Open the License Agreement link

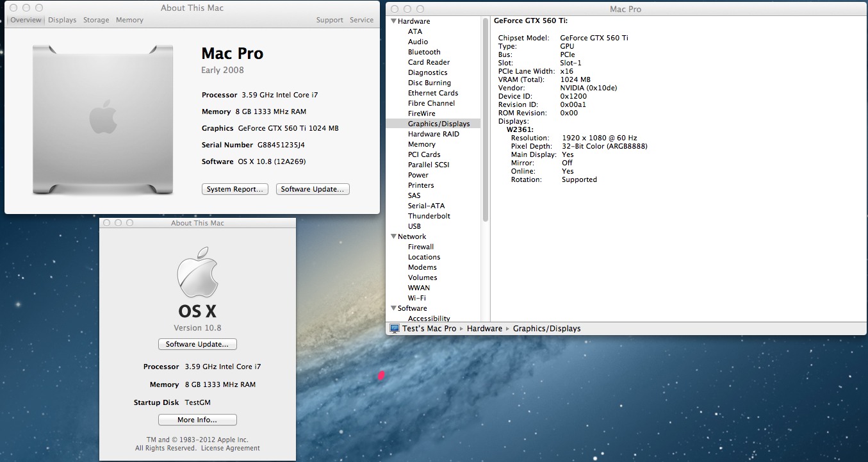coord(231,449)
